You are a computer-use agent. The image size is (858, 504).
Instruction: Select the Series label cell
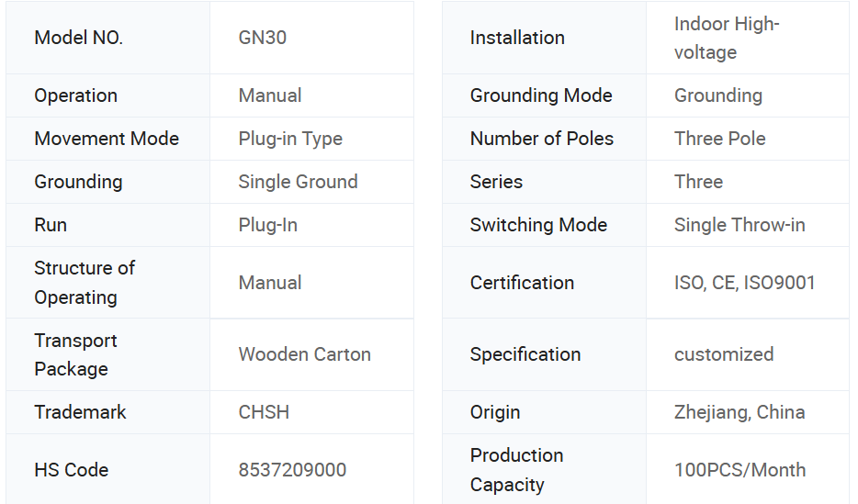496,182
